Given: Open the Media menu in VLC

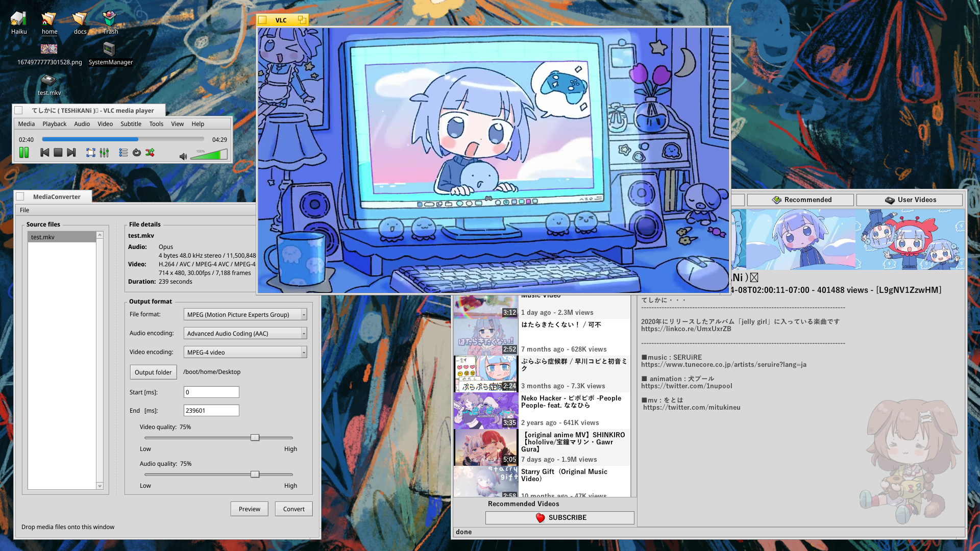Looking at the screenshot, I should 27,124.
